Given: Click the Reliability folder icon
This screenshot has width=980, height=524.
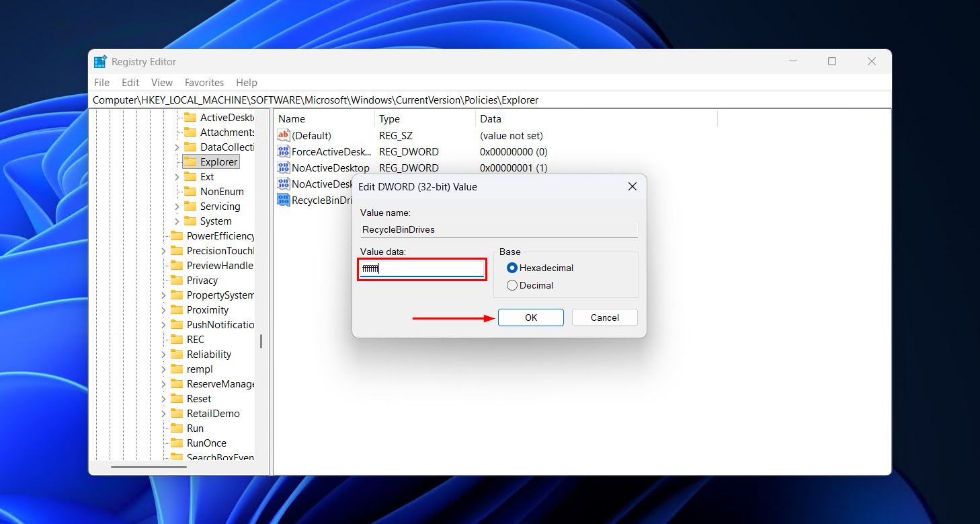Looking at the screenshot, I should (176, 354).
